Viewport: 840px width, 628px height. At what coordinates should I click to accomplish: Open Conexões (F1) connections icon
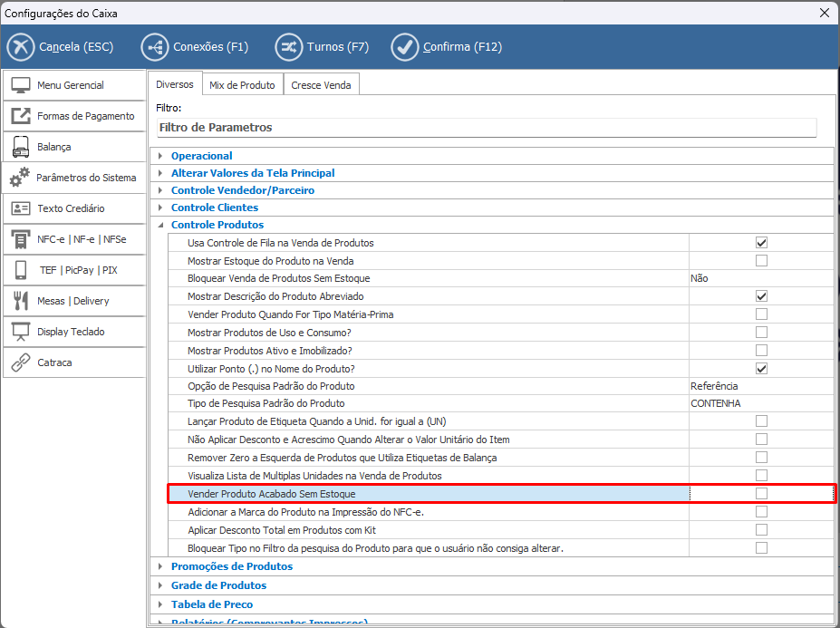155,47
